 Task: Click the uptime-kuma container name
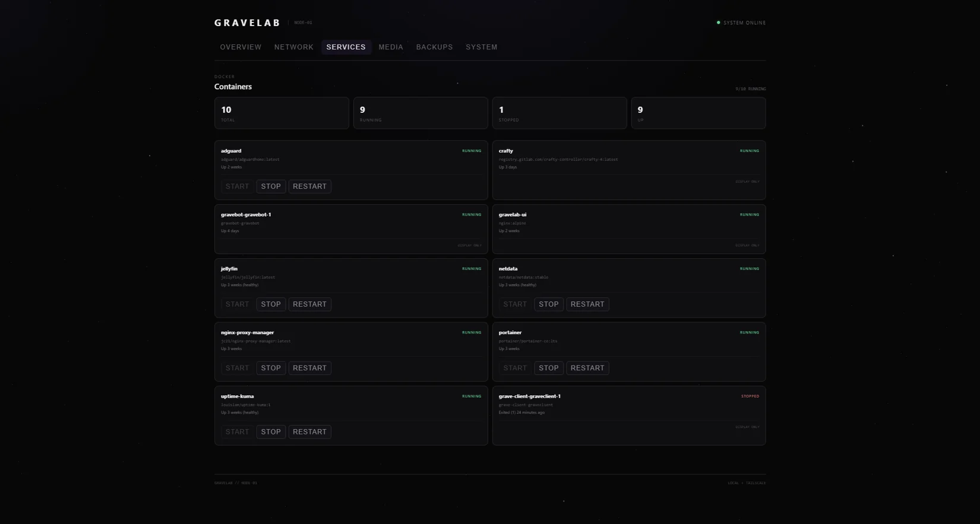coord(238,396)
